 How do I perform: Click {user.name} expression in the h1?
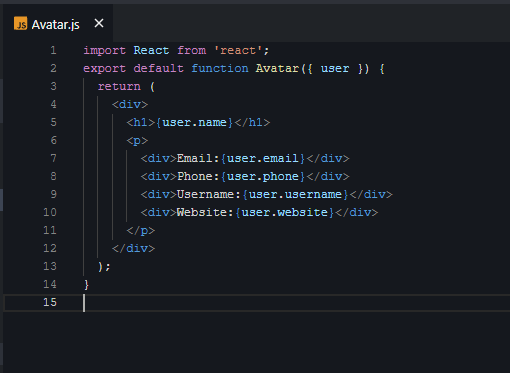click(194, 123)
